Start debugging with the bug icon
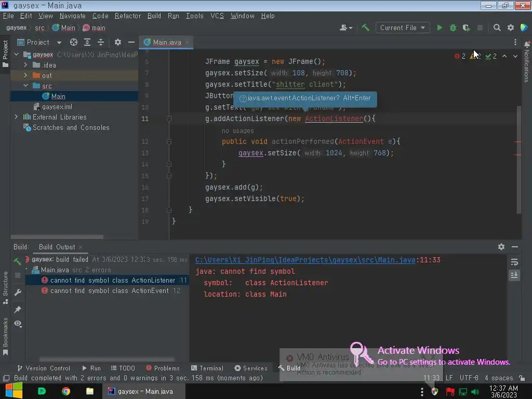This screenshot has height=399, width=532. [453, 28]
